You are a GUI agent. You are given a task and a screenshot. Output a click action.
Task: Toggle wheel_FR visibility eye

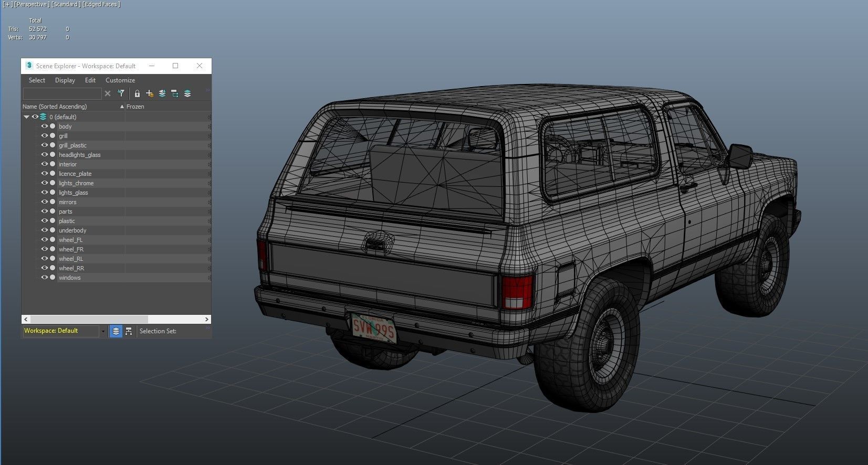[45, 249]
